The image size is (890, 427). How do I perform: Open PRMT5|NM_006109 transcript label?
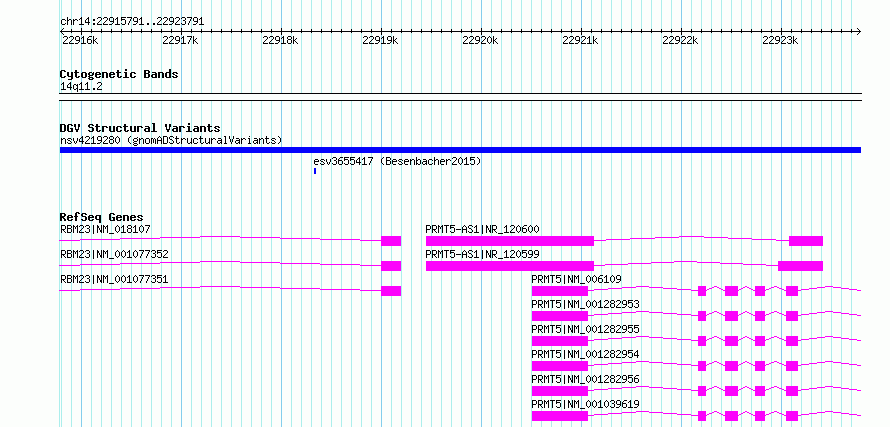pos(576,279)
